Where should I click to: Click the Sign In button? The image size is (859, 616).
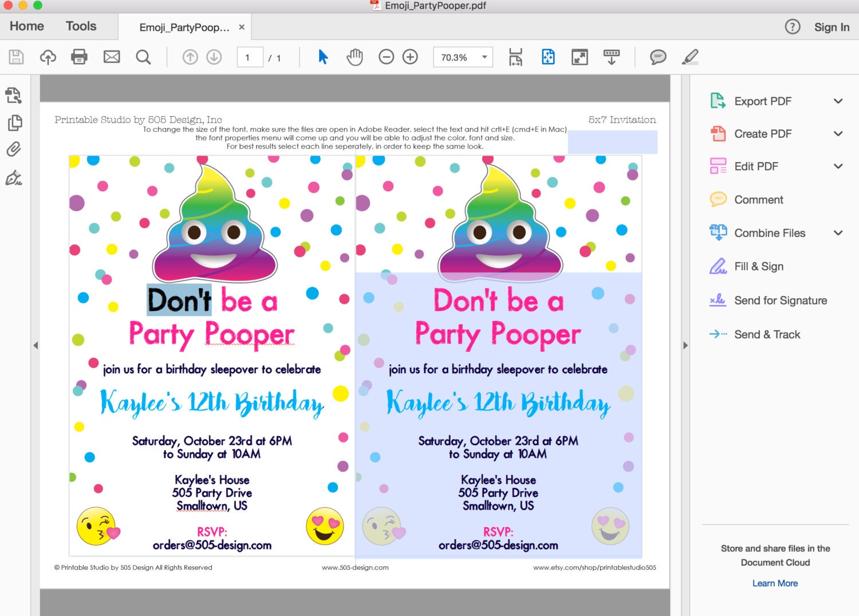[832, 27]
